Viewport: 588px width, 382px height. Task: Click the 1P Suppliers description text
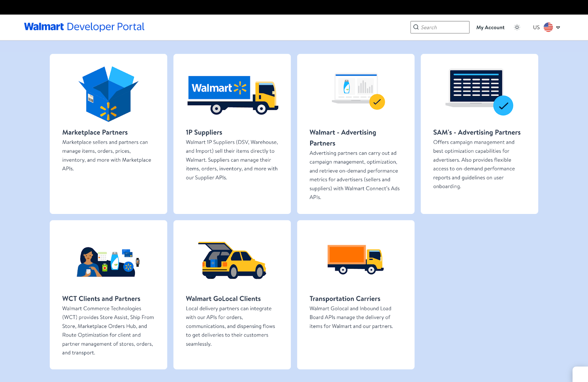click(232, 160)
